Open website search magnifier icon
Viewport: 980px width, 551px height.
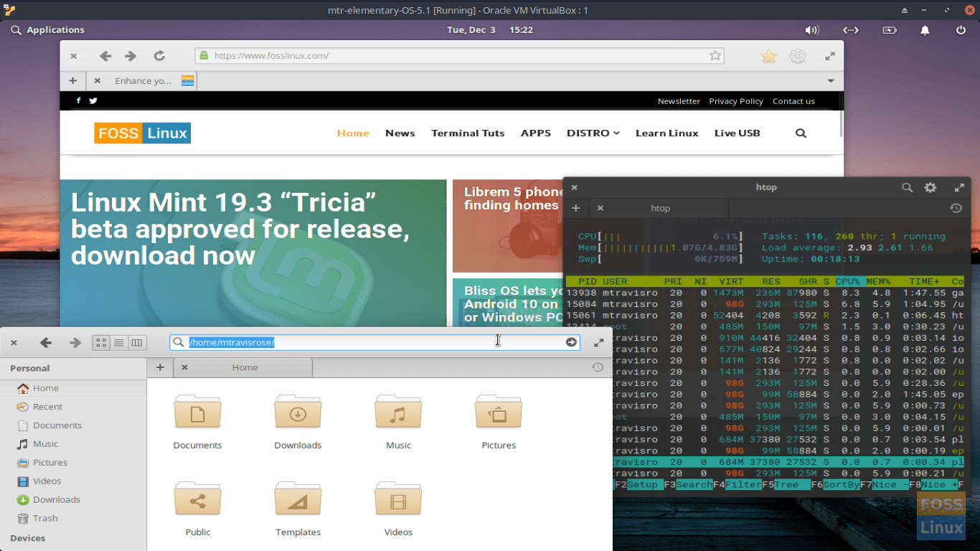click(801, 133)
